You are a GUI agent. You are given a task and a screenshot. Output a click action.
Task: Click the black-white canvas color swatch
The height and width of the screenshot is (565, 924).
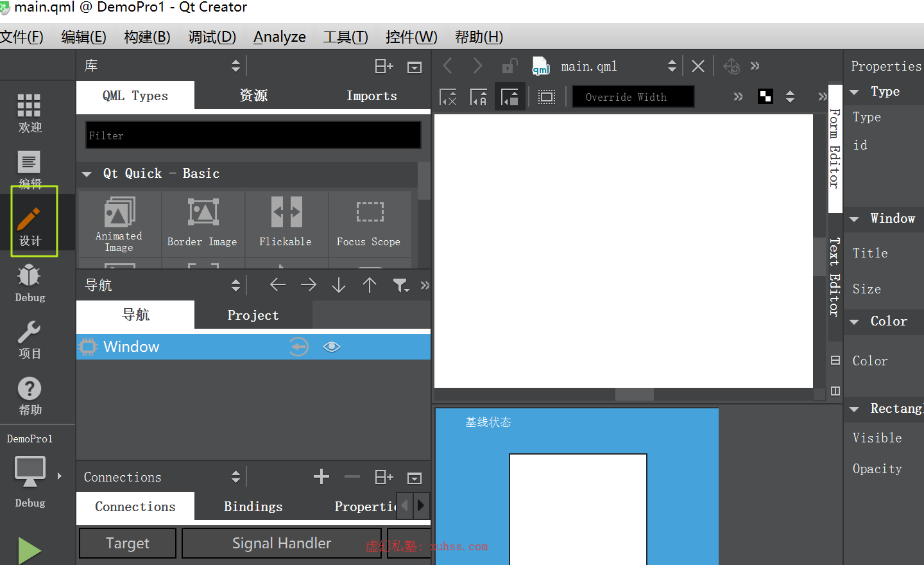coord(766,97)
